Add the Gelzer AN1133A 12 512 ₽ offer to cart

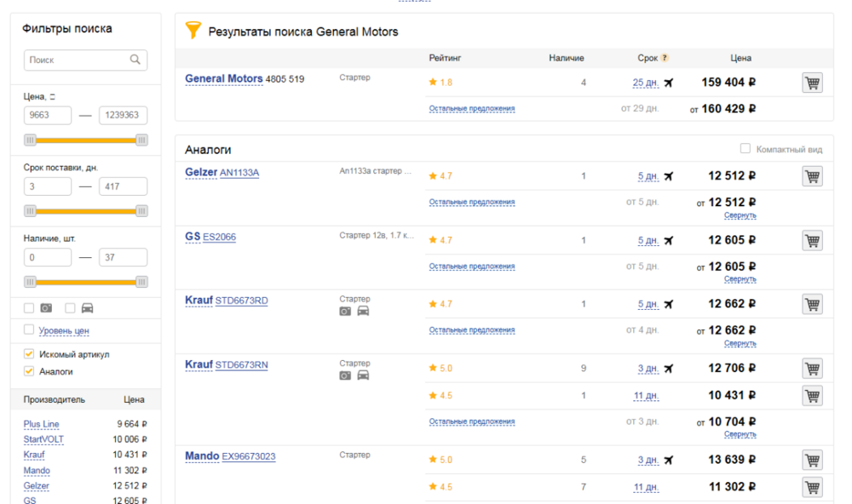(x=812, y=176)
